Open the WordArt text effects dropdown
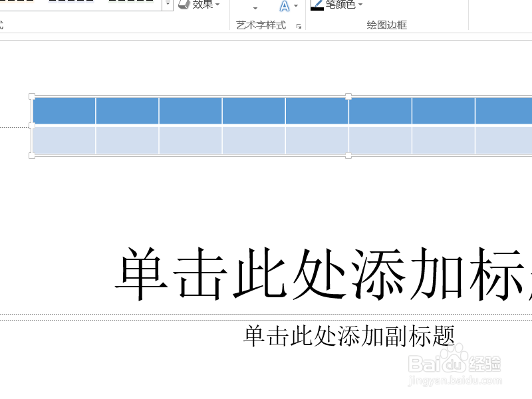Image resolution: width=532 pixels, height=399 pixels. (x=295, y=5)
